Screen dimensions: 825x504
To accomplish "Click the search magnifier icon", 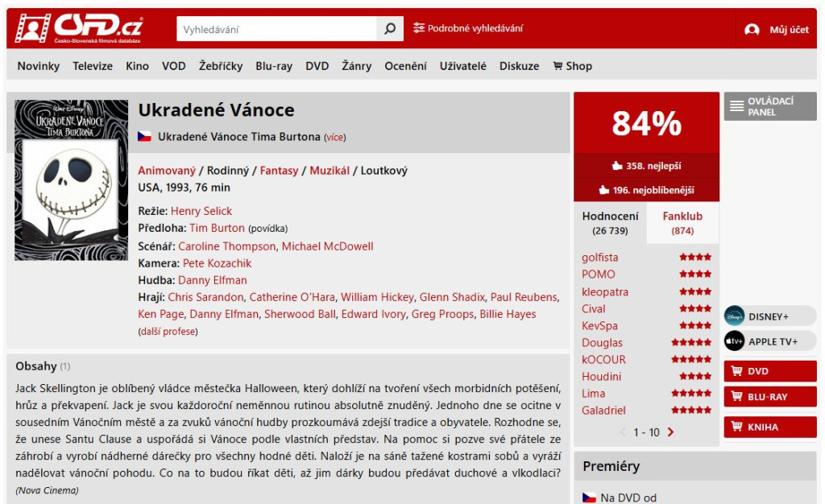I will [390, 28].
